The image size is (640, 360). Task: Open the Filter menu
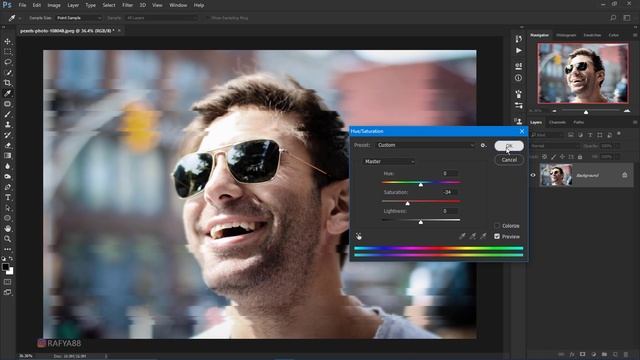(x=127, y=5)
